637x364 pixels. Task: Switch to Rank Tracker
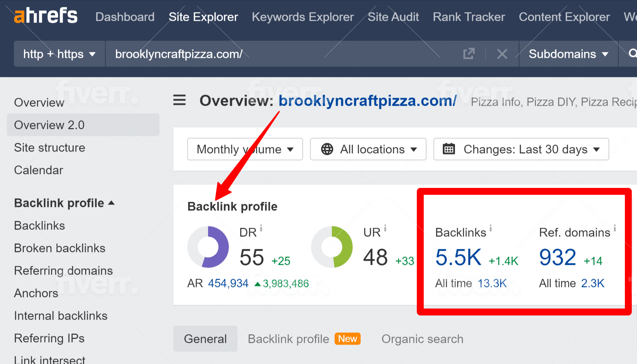pos(469,17)
